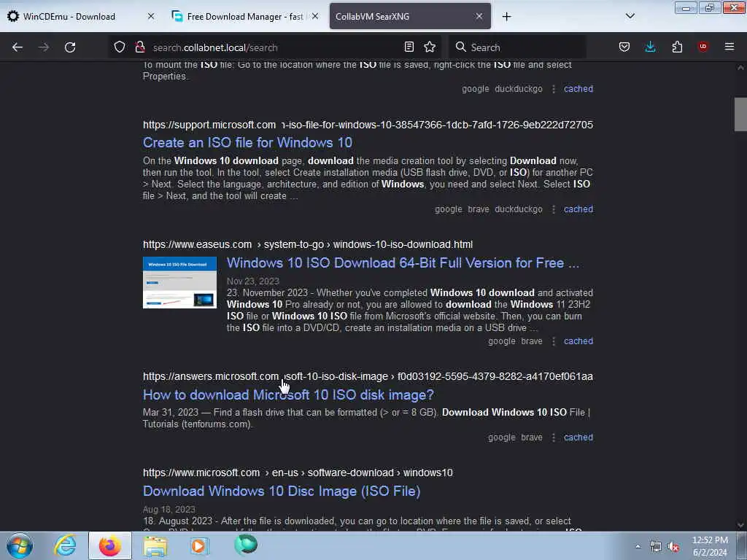Click 'google' engine label under easeus result

pyautogui.click(x=502, y=341)
